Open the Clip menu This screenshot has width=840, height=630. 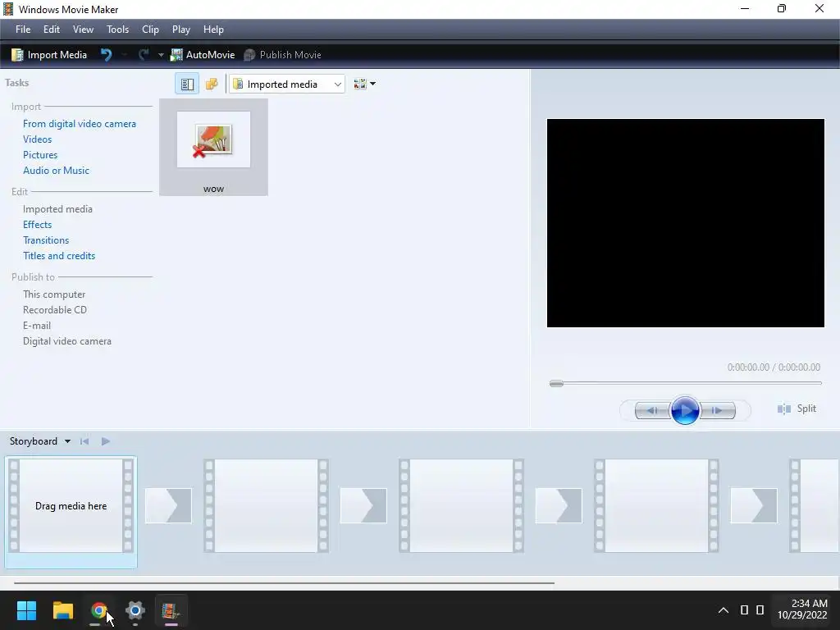coord(150,30)
